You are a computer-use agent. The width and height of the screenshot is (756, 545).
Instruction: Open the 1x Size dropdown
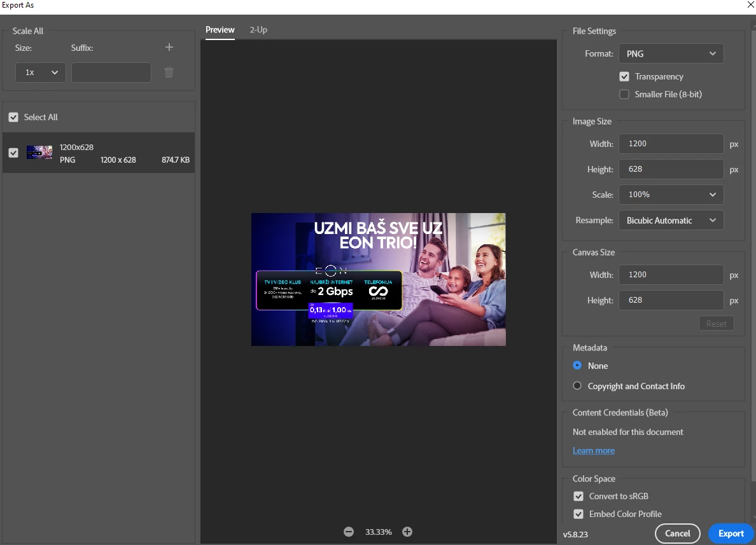tap(41, 72)
